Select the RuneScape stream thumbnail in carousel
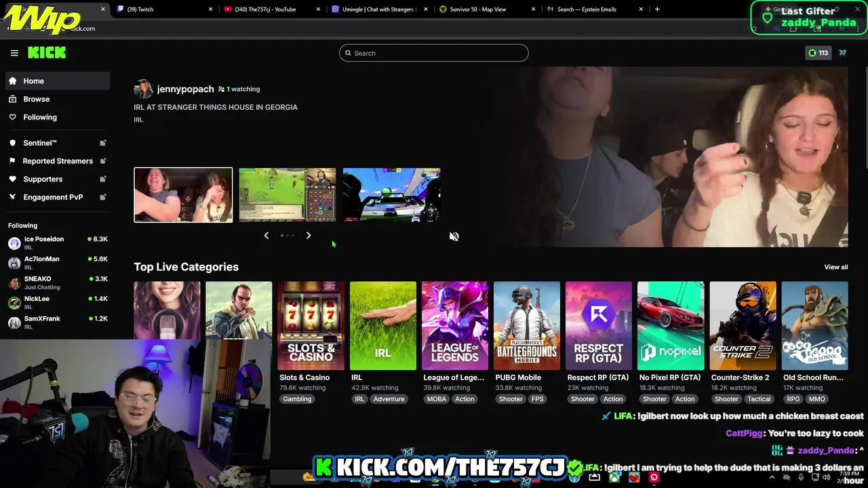The height and width of the screenshot is (488, 868). (x=288, y=195)
